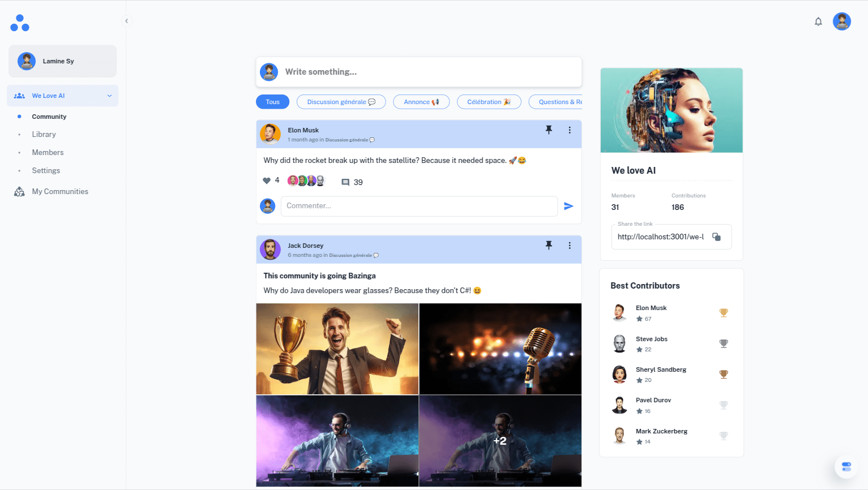Open the floating toggle settings button
The image size is (868, 490).
click(x=846, y=467)
